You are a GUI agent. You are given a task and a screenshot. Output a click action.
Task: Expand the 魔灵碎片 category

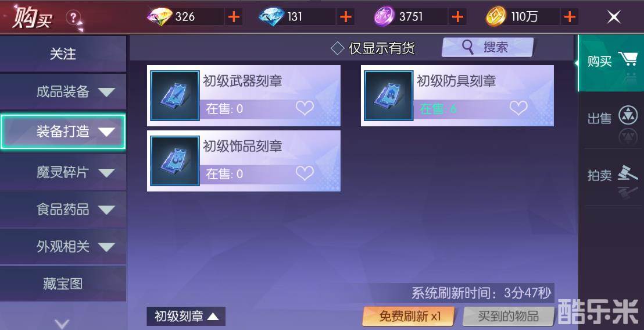(63, 172)
